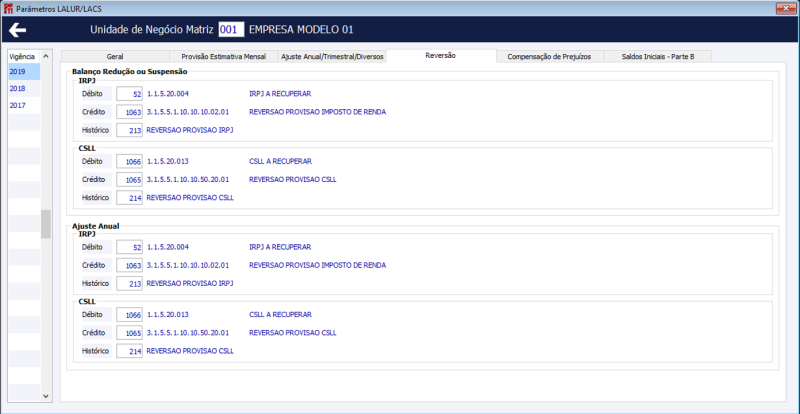This screenshot has height=414, width=800.
Task: Open the Ajuste Anual/Trimestral/Diversos tab
Action: tap(332, 57)
